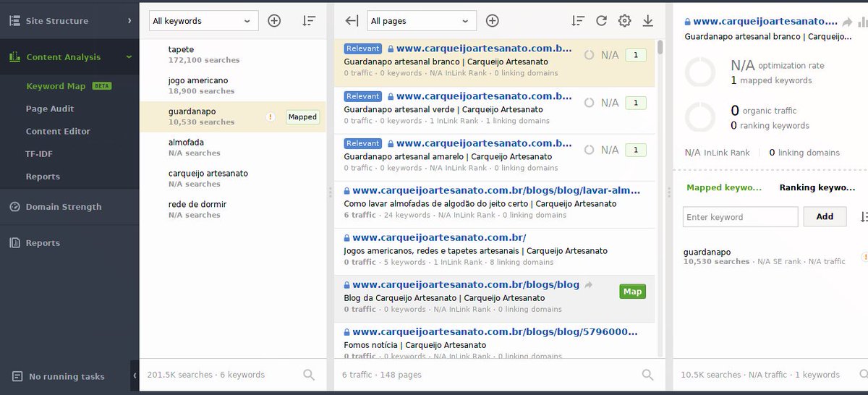This screenshot has height=395, width=868.
Task: Open blogs/blog page link
Action: [466, 284]
